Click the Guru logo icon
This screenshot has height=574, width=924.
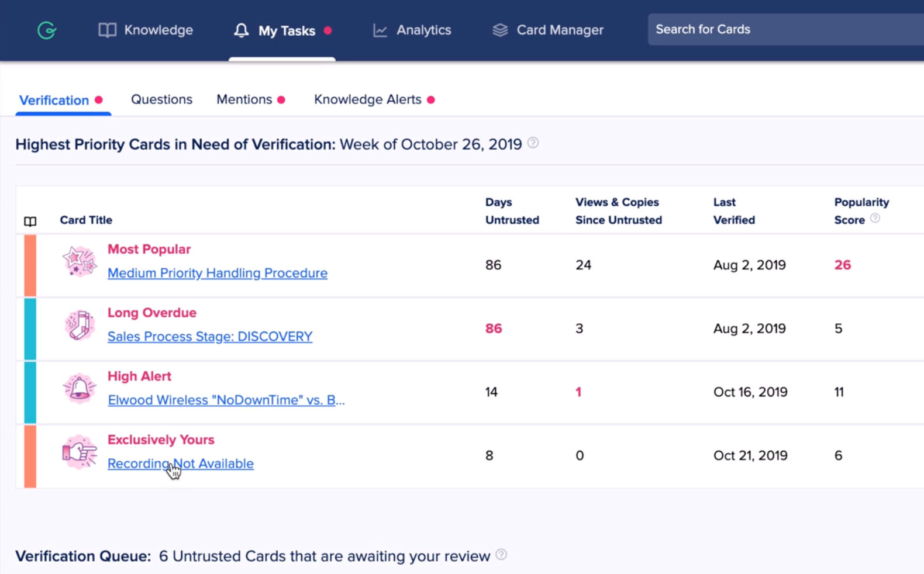[x=47, y=30]
